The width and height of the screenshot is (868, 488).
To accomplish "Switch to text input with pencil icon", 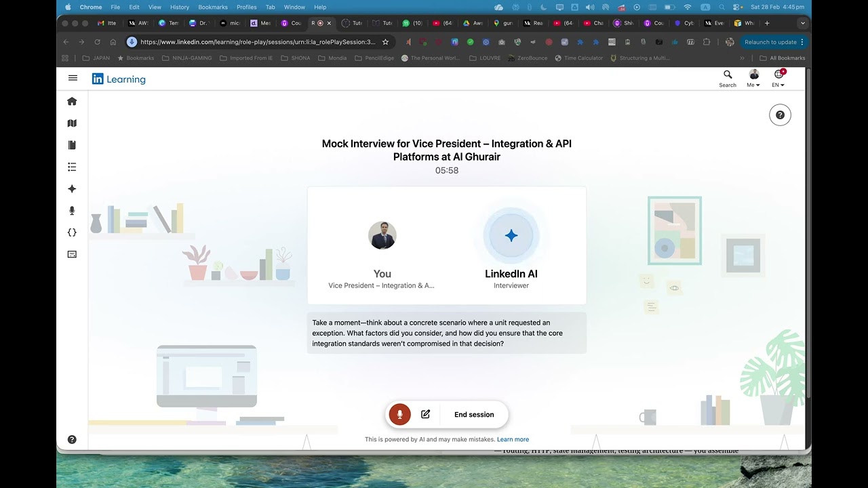I will [x=425, y=414].
